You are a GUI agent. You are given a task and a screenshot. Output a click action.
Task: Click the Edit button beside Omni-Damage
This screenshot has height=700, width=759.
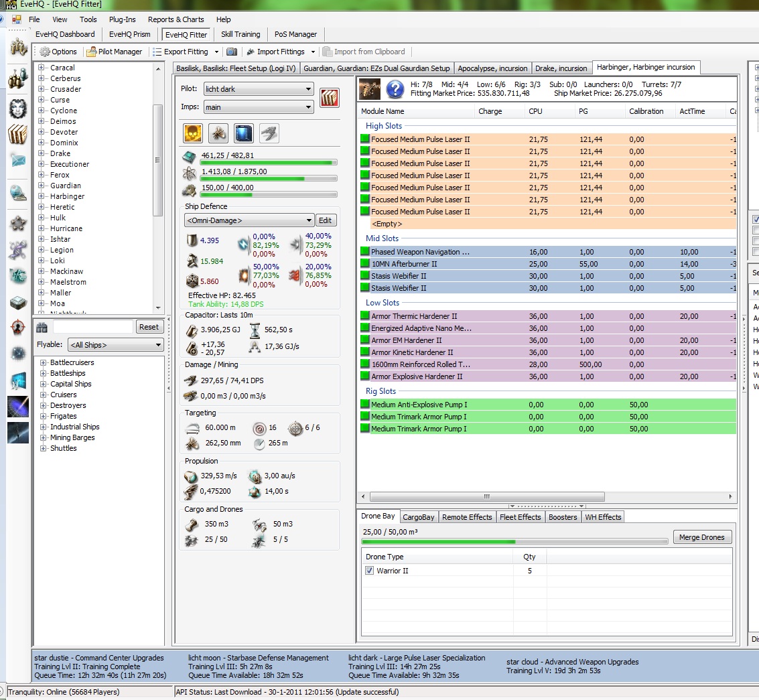tap(326, 220)
